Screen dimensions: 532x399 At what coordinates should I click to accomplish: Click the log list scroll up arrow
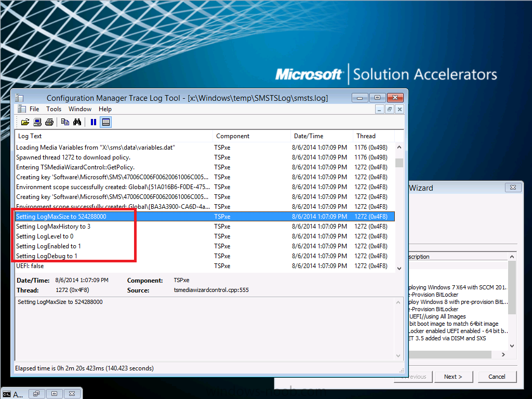(400, 147)
